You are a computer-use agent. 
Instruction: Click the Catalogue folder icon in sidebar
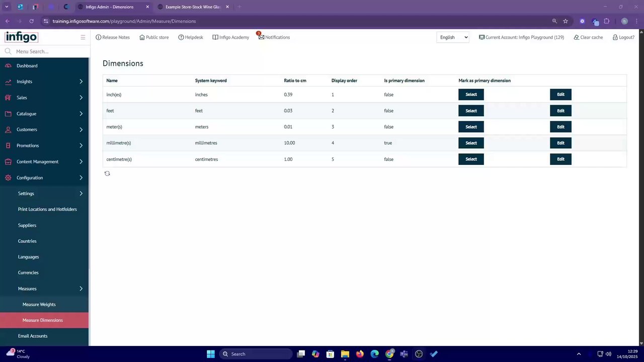(x=8, y=114)
